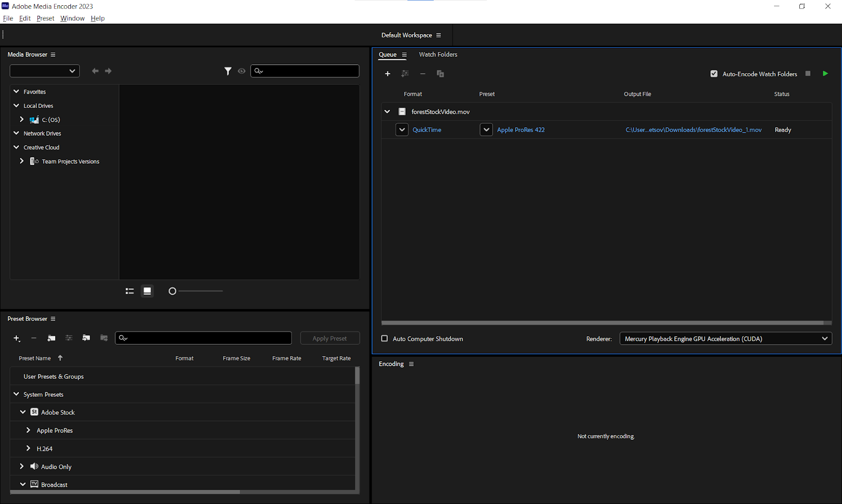This screenshot has width=842, height=504.
Task: Go back in Media Browser navigation
Action: point(95,71)
